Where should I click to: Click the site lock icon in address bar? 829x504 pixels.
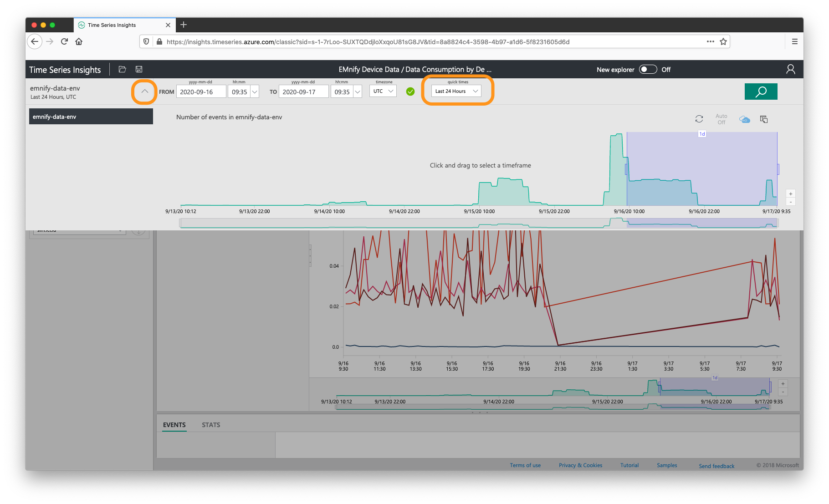coord(159,41)
